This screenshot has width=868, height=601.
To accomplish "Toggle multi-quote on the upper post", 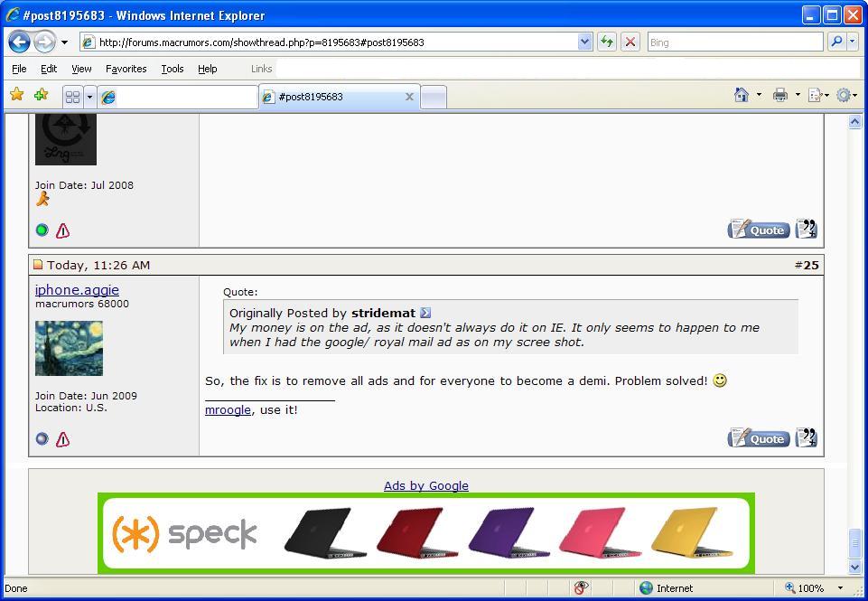I will (806, 229).
